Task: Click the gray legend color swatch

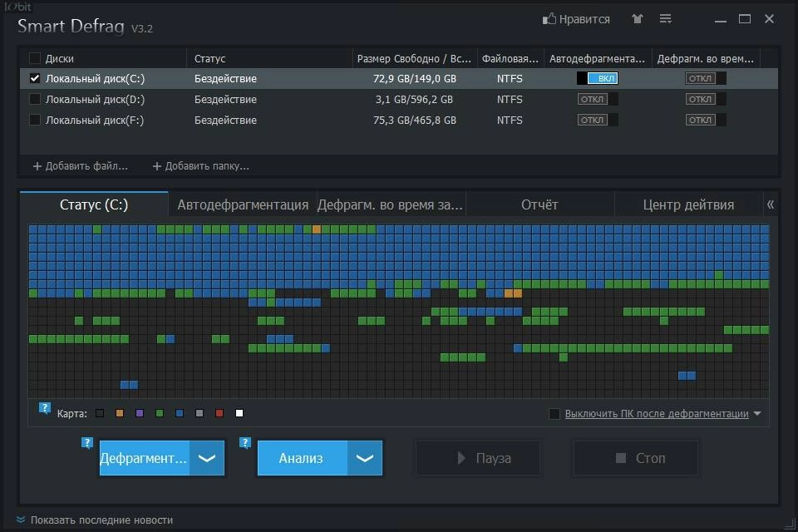Action: 199,413
